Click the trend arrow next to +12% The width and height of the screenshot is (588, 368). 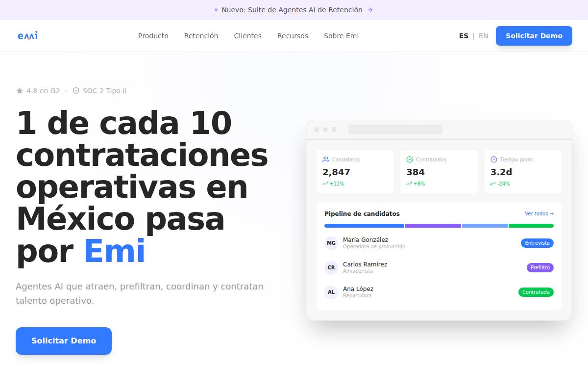[x=325, y=184]
